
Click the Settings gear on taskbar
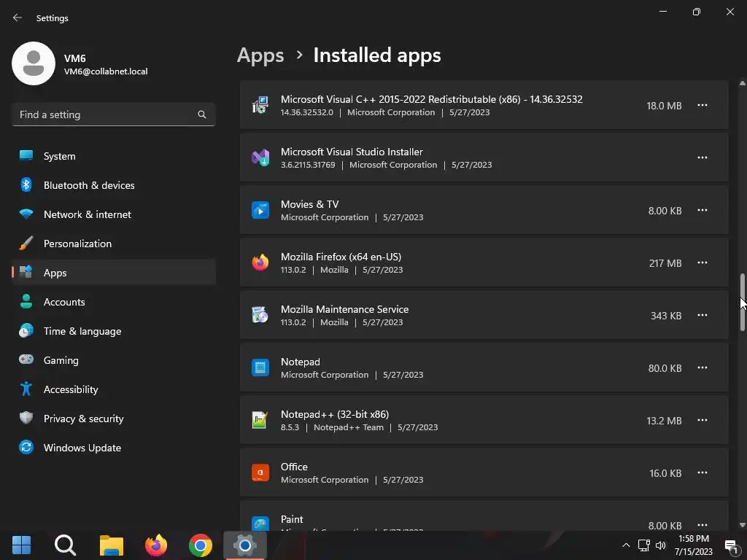[x=245, y=545]
